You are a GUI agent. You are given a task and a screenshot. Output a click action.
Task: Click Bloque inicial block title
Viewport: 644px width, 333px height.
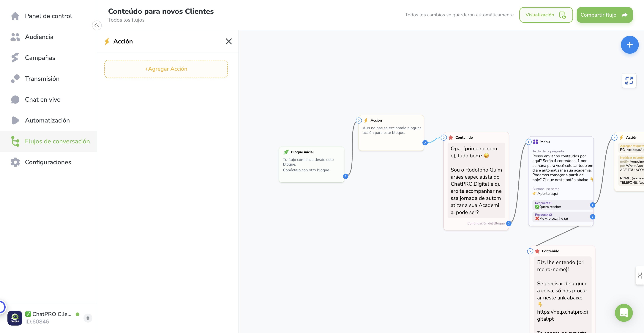click(x=302, y=152)
